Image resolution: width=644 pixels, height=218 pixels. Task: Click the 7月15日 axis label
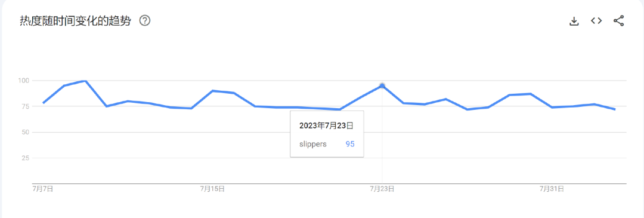(212, 189)
